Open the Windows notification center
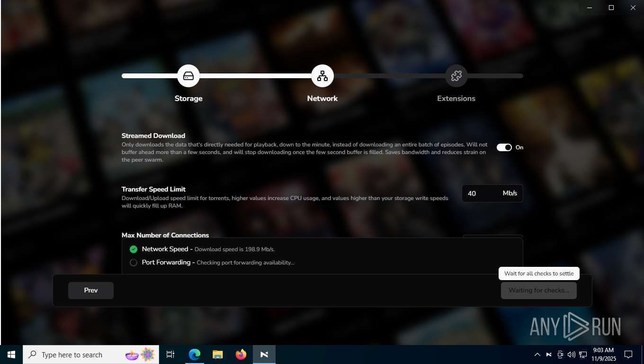644x364 pixels. (x=628, y=355)
